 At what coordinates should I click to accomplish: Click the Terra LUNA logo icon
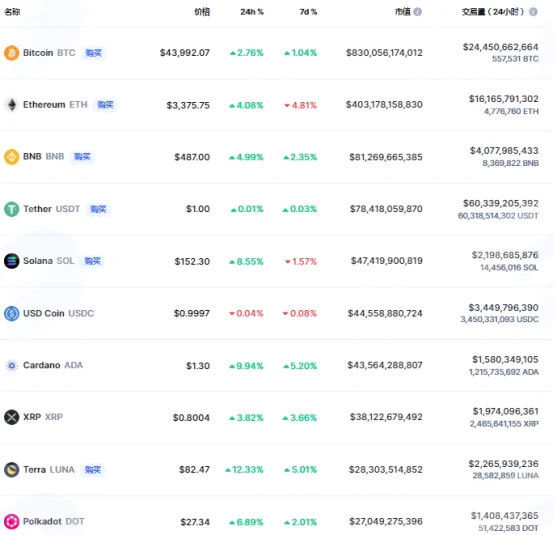tap(12, 470)
